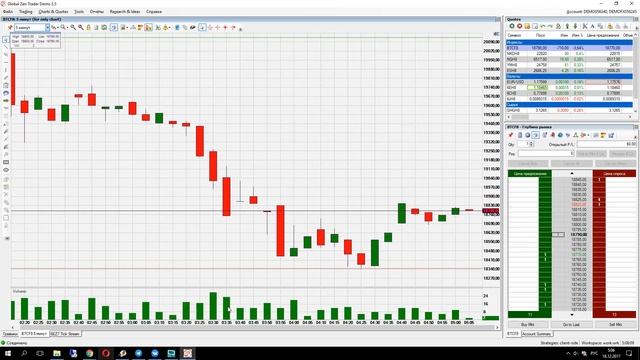Screen dimensions: 640x360
Task: Click the Go to Last button
Action: (571, 325)
